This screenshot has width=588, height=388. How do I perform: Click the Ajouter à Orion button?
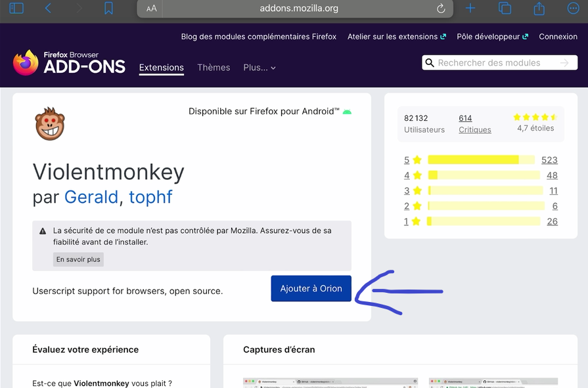point(311,289)
